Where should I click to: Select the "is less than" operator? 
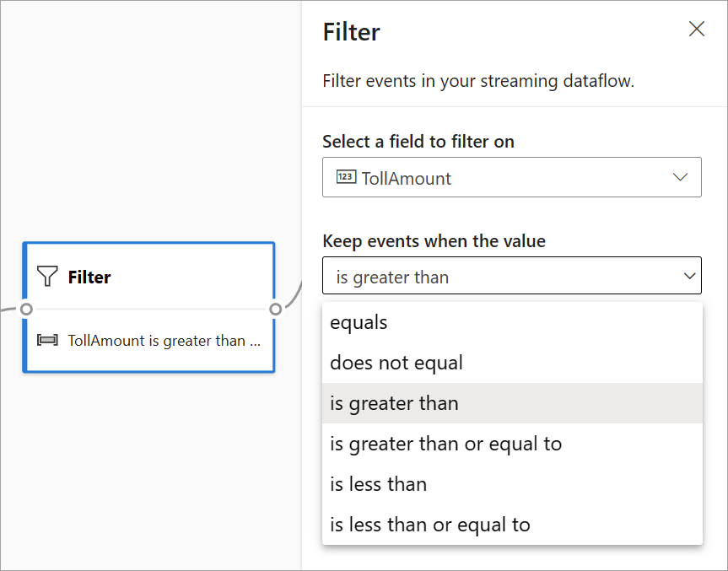379,484
